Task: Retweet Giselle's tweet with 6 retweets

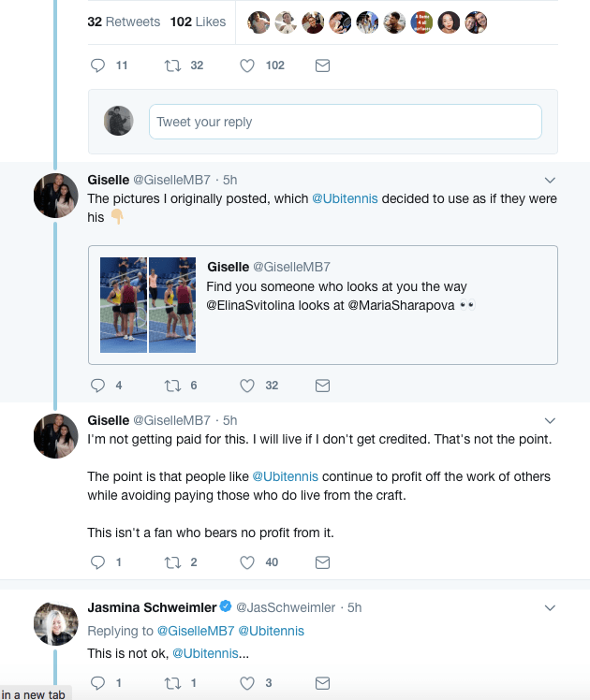Action: click(171, 385)
